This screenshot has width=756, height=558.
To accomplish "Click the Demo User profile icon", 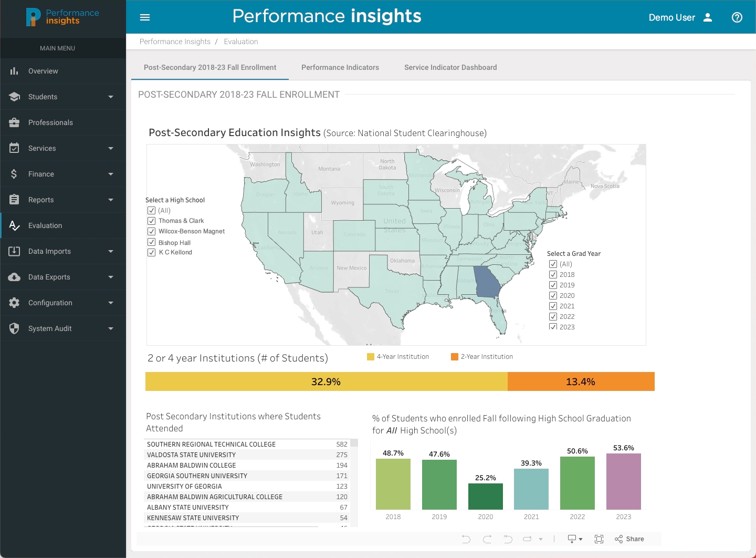I will click(x=708, y=17).
